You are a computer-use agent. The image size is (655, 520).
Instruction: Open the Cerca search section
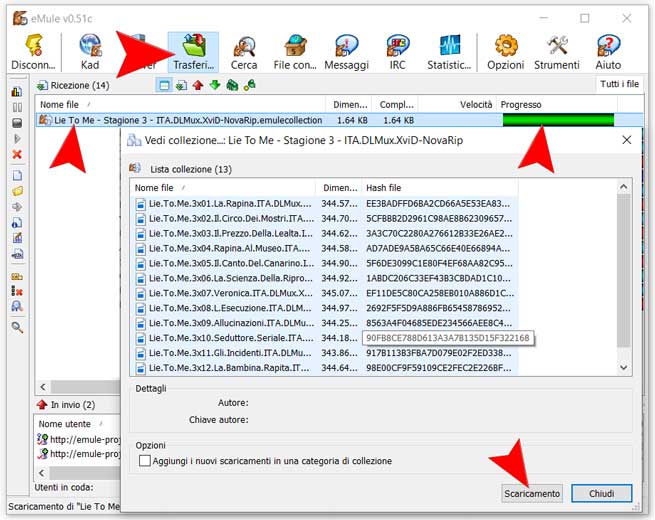pos(244,52)
